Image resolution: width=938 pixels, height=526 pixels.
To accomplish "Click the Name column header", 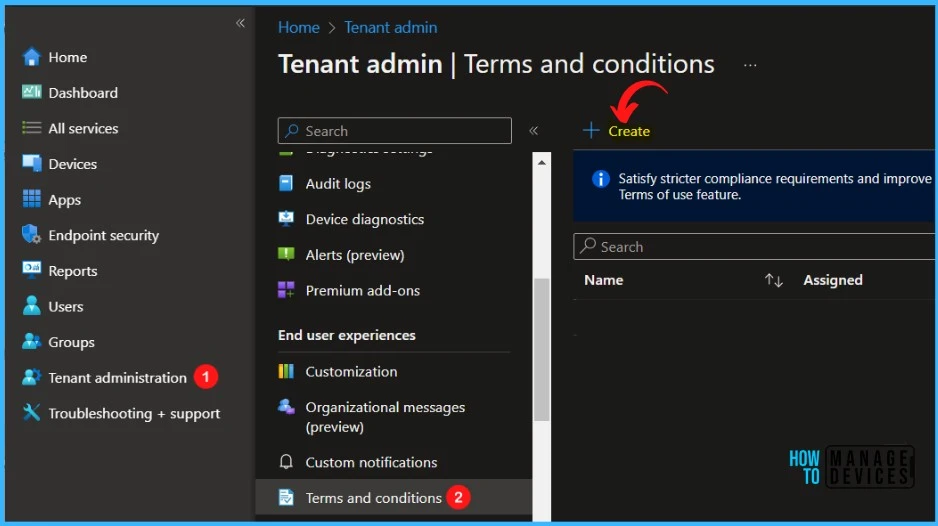I will click(604, 280).
